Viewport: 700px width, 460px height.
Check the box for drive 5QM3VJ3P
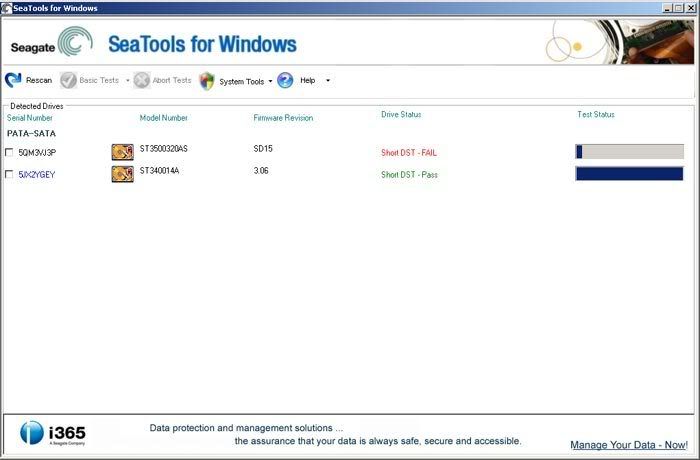[x=10, y=153]
